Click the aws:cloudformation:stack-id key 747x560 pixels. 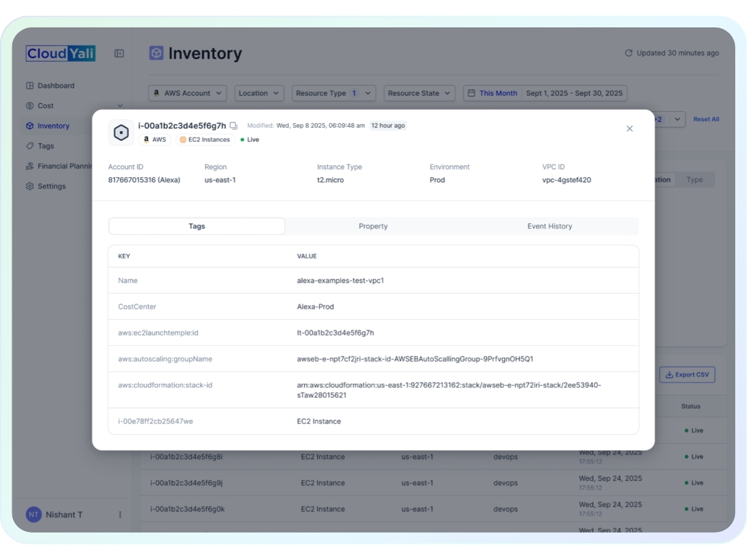point(165,385)
